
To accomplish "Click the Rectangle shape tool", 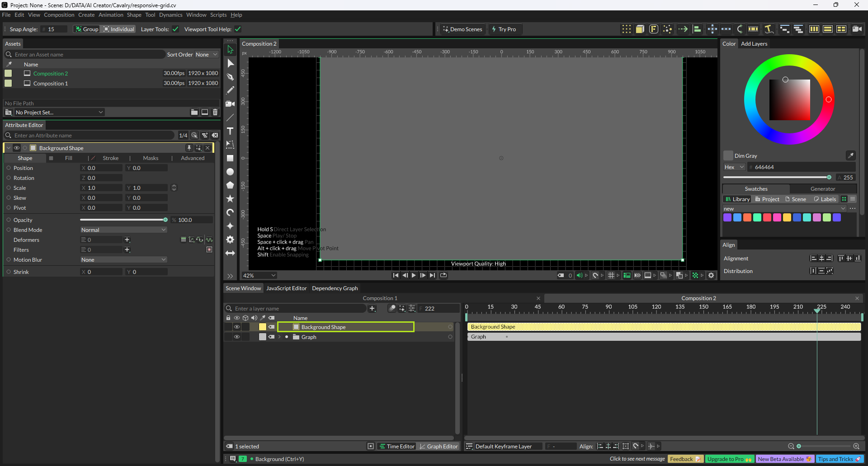I will (230, 158).
